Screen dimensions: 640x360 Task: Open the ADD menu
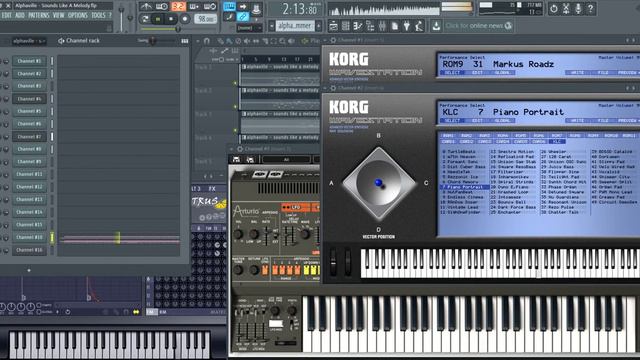[x=20, y=16]
